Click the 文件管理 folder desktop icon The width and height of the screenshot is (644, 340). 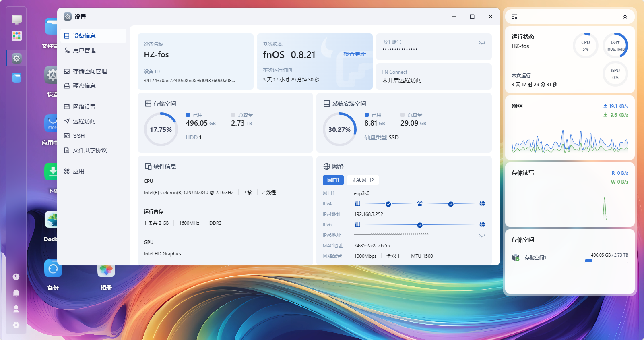51,27
